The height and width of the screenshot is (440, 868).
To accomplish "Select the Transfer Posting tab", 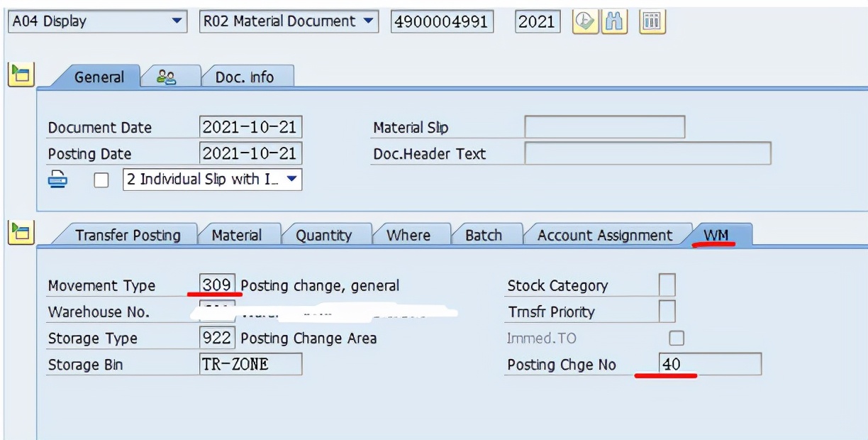I will [x=128, y=235].
